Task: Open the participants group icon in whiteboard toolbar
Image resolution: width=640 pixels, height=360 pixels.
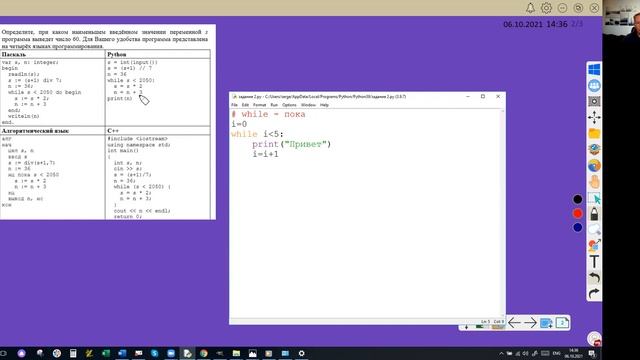Action: (594, 85)
